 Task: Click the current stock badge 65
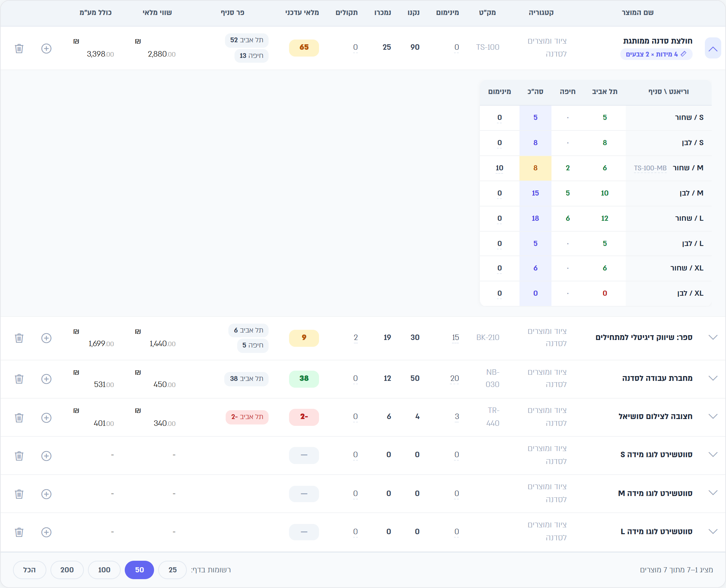coord(304,48)
